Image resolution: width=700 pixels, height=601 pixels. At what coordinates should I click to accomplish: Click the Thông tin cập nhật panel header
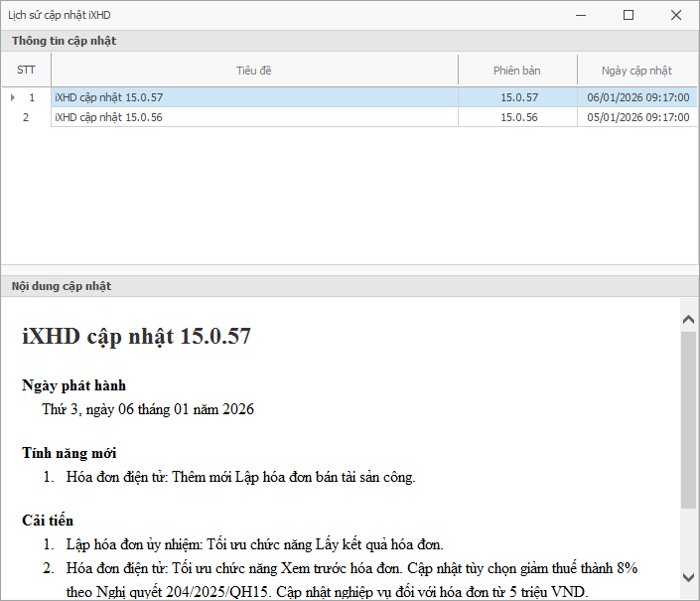click(x=350, y=41)
